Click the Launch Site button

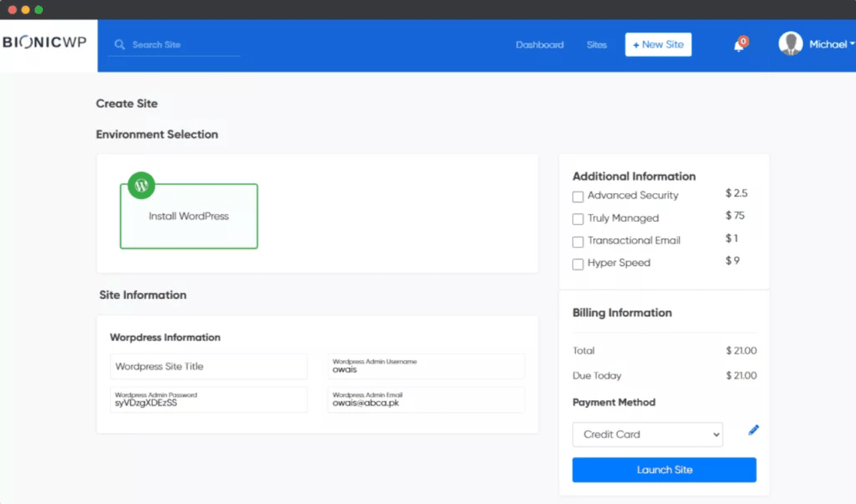664,470
